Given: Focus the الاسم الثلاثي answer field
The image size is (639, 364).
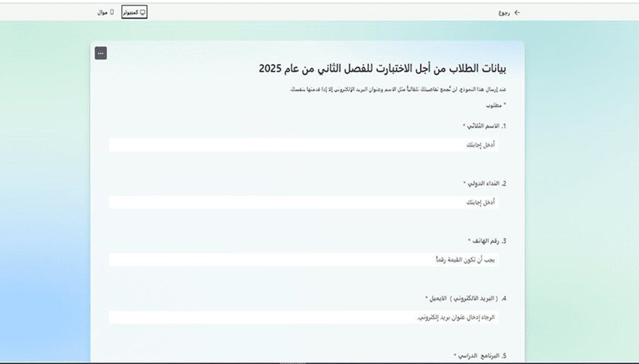Looking at the screenshot, I should (x=304, y=145).
